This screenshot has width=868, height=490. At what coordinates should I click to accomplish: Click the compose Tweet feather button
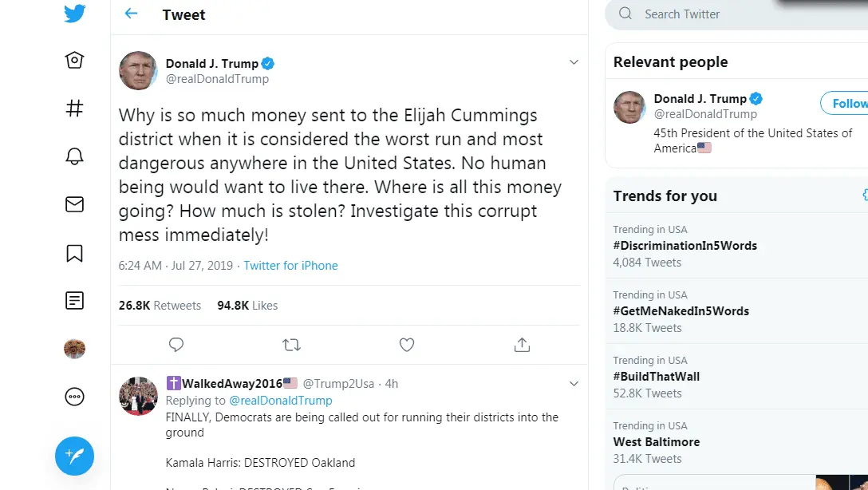[74, 456]
